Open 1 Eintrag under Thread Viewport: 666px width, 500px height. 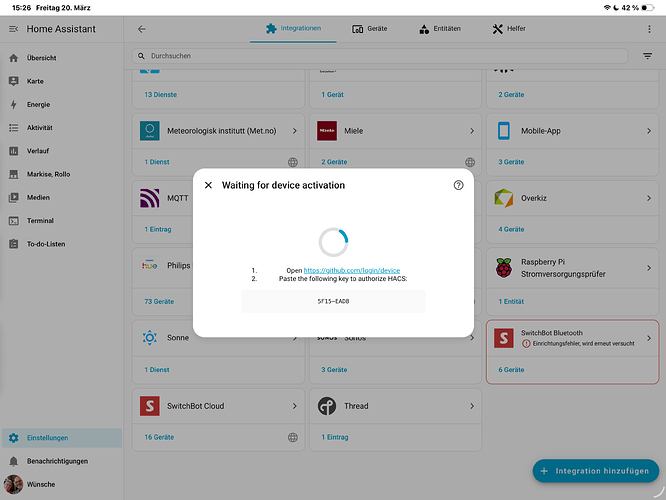point(335,437)
